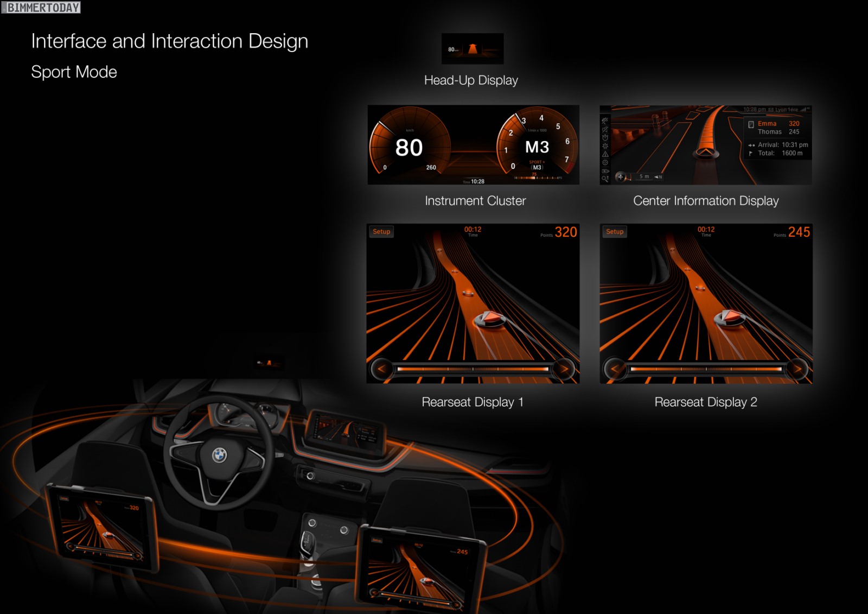Click the tablet device icon beside Emma
This screenshot has width=868, height=614.
coord(751,124)
